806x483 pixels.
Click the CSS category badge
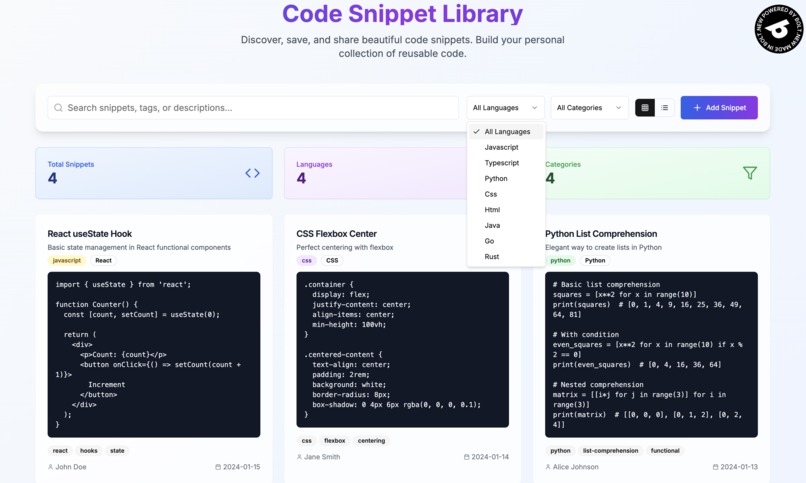click(332, 261)
